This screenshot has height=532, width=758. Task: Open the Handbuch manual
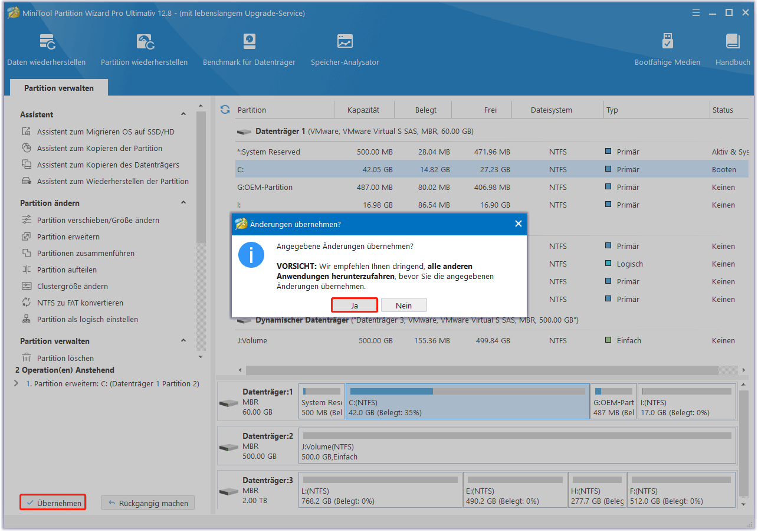pos(733,50)
